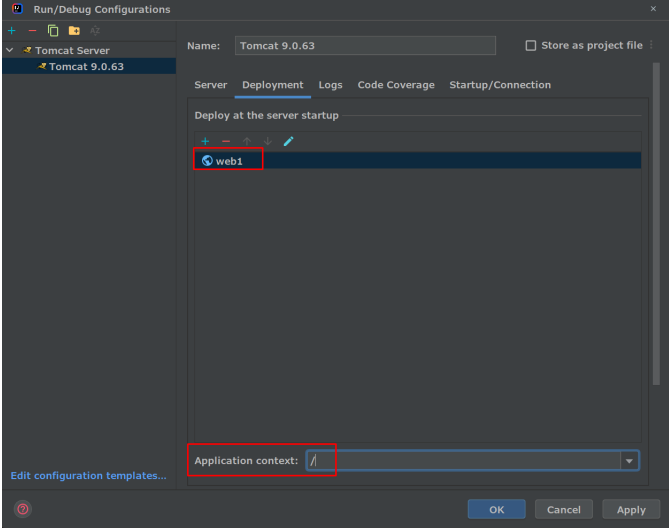
Task: Switch to Code Coverage tab
Action: [396, 85]
